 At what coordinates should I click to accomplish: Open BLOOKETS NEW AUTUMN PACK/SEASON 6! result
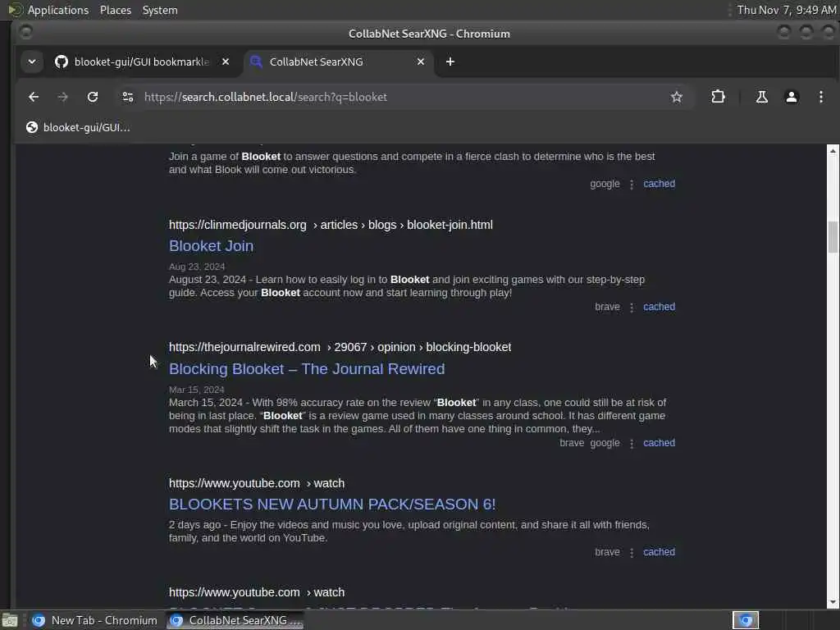[x=332, y=504]
